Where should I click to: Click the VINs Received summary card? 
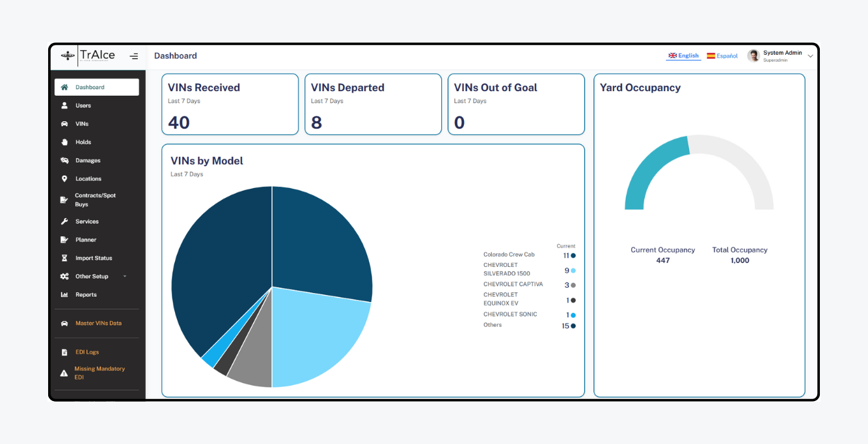pyautogui.click(x=230, y=104)
